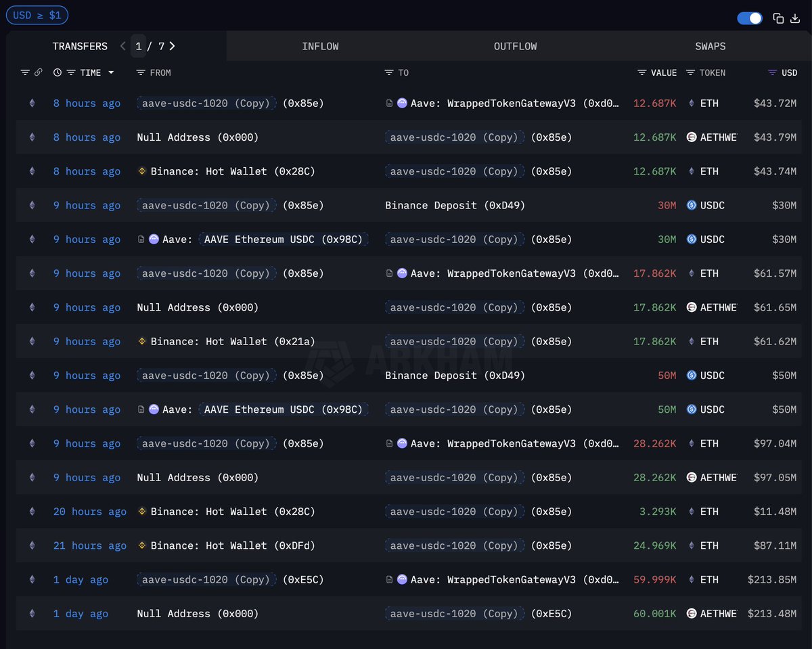Go to previous transfers page
This screenshot has width=812, height=649.
[122, 46]
